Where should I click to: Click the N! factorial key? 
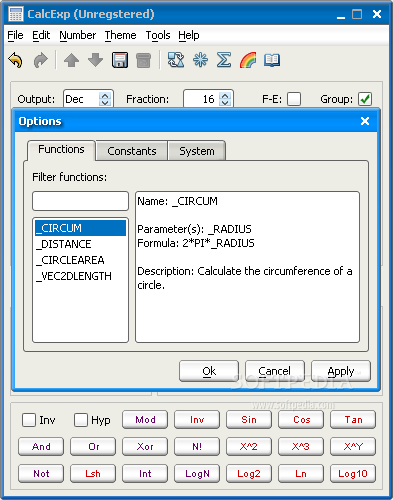(x=197, y=447)
